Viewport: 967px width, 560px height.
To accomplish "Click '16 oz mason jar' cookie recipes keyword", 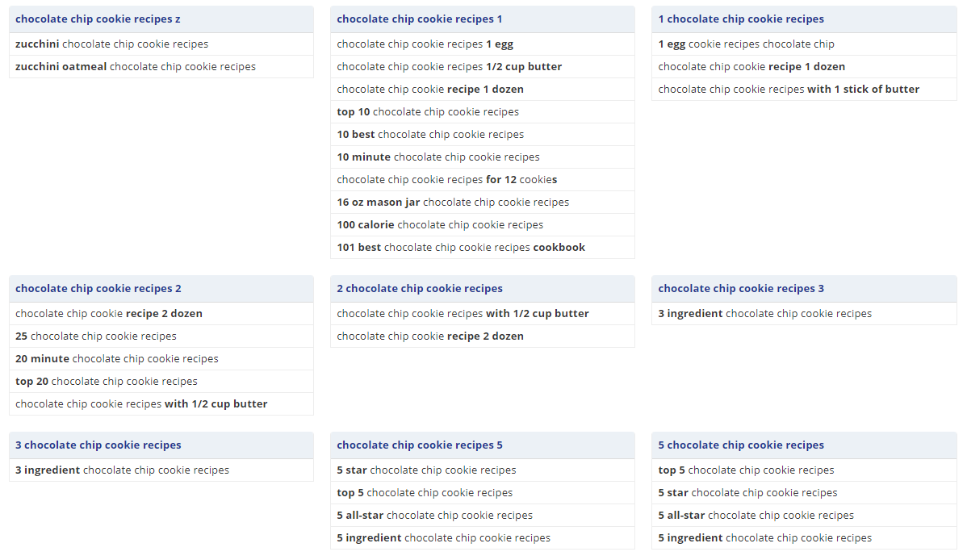I will [x=453, y=203].
